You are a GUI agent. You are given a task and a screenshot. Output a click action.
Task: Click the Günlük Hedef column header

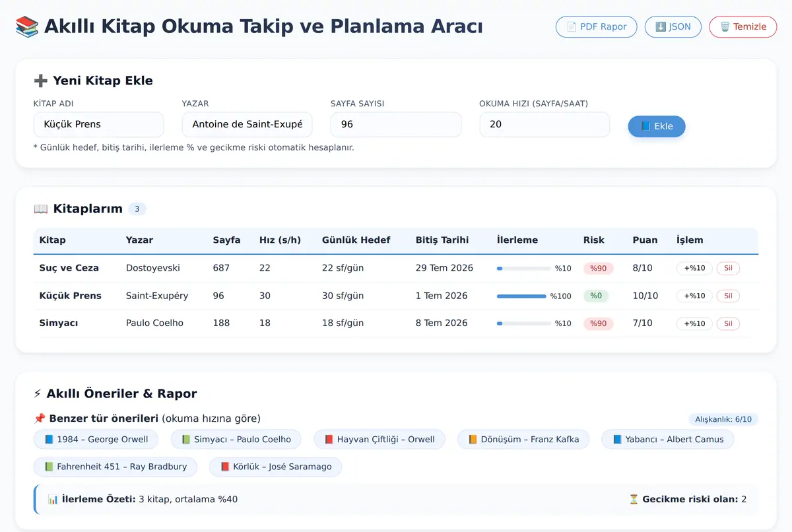coord(356,240)
